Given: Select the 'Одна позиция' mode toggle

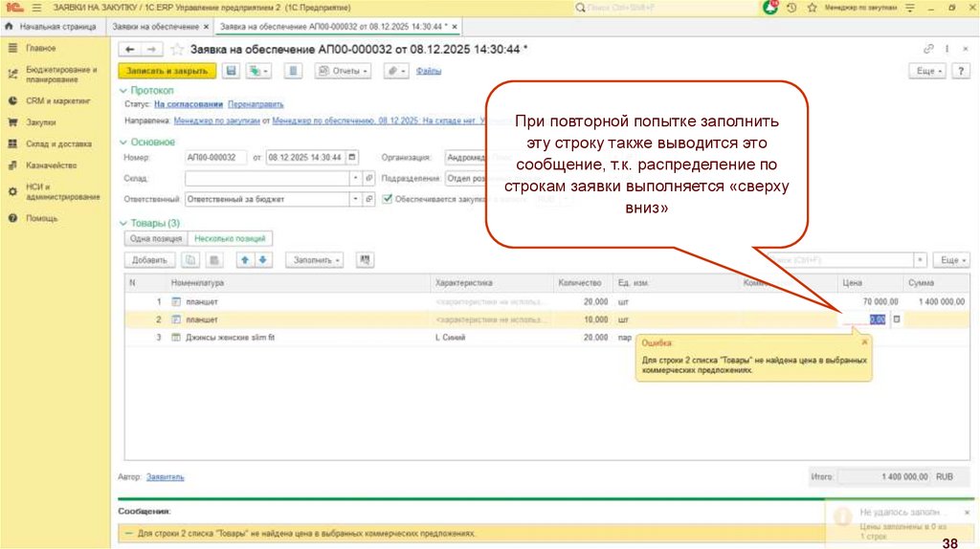Looking at the screenshot, I should tap(154, 238).
